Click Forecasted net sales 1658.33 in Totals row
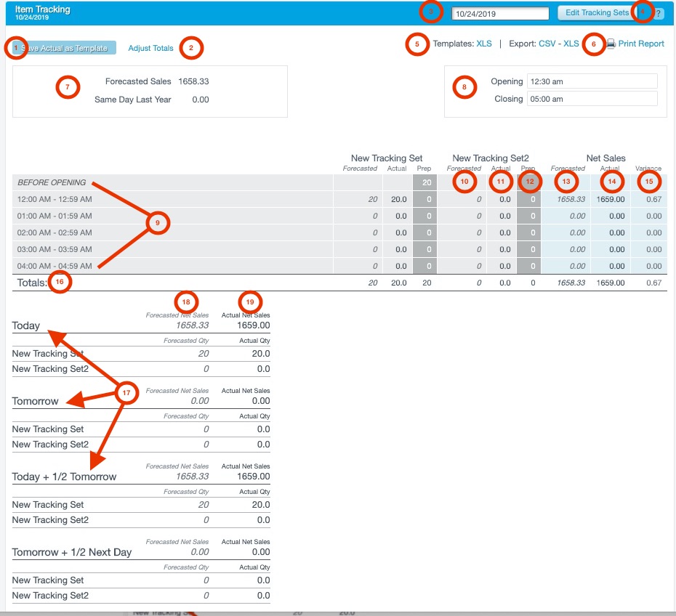 571,283
